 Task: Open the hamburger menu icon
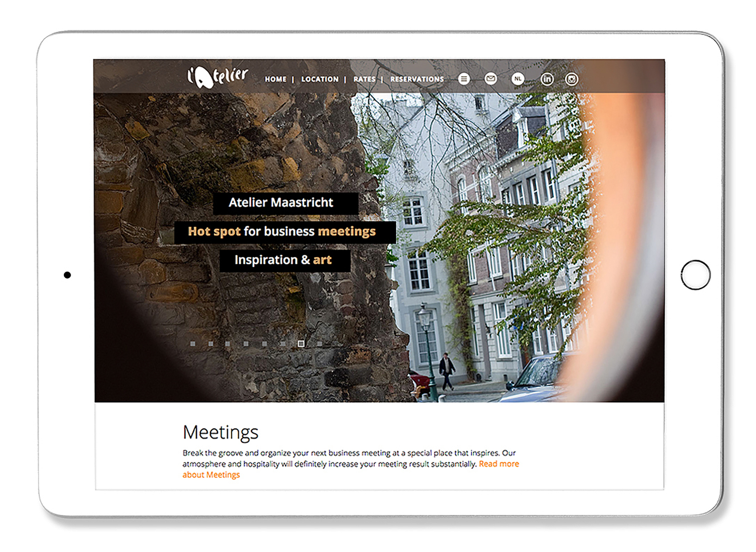pos(464,79)
